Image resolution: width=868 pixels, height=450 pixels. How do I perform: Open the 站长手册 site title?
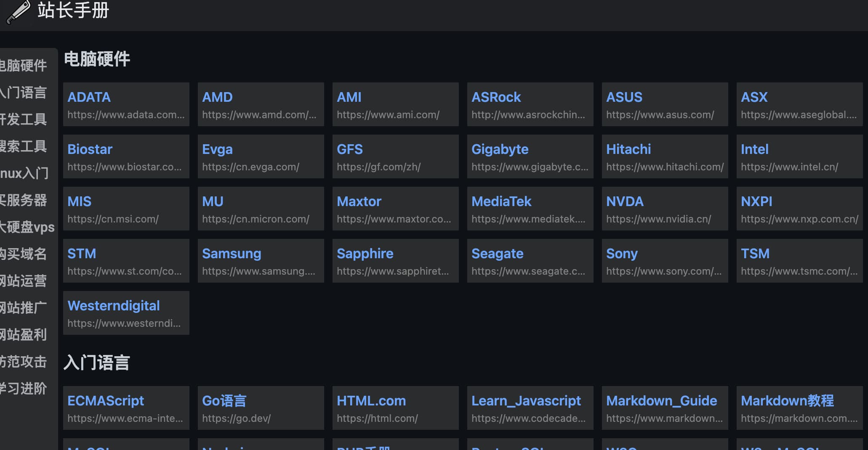click(x=73, y=10)
